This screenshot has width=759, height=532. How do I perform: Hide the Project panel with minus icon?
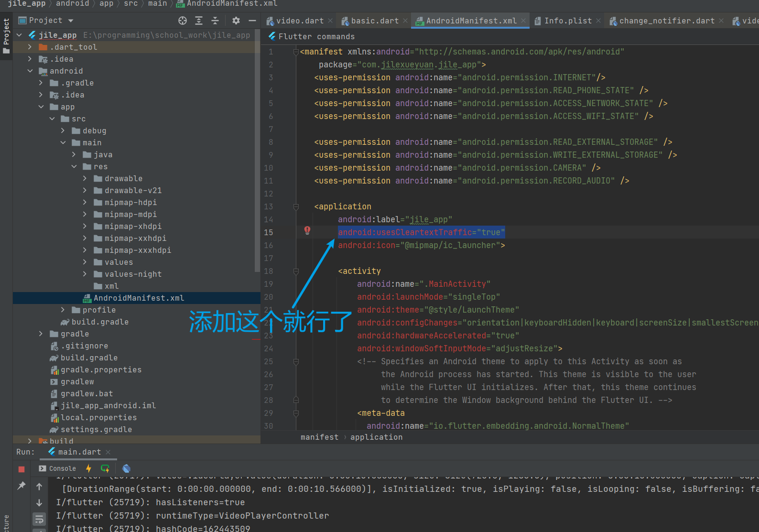tap(252, 21)
